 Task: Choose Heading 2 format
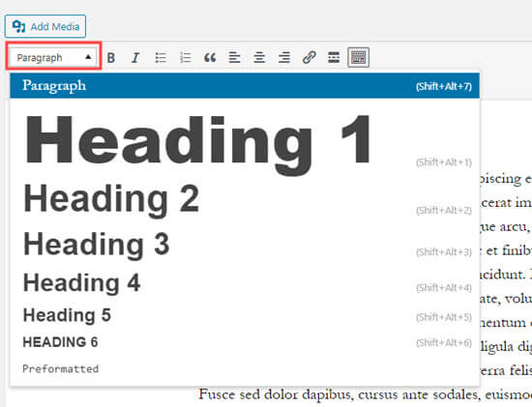coord(245,199)
